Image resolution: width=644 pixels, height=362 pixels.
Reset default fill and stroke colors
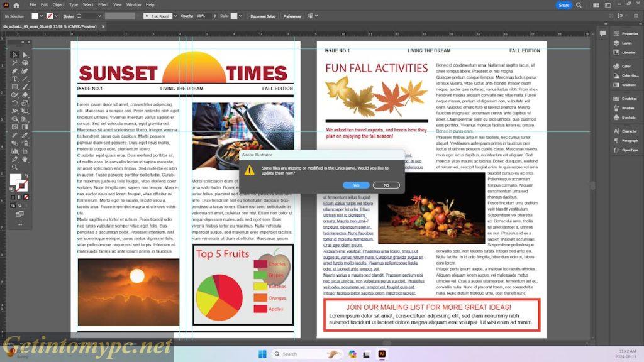coord(12,189)
